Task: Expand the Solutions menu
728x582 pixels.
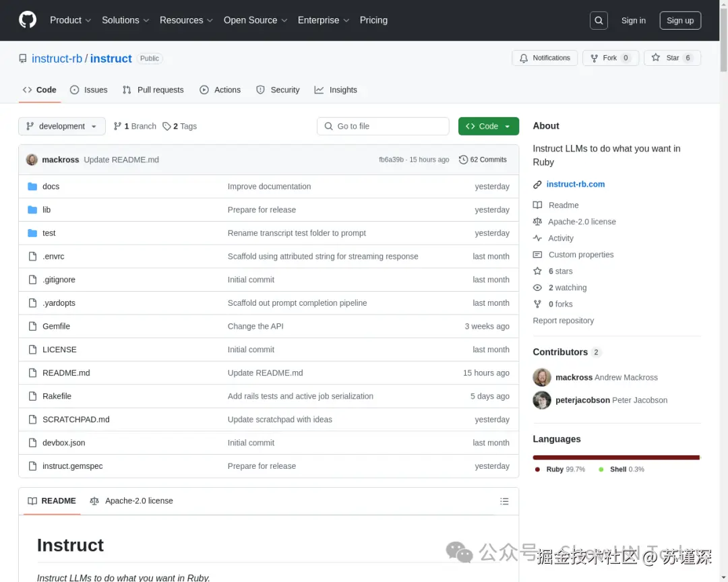Action: click(125, 20)
